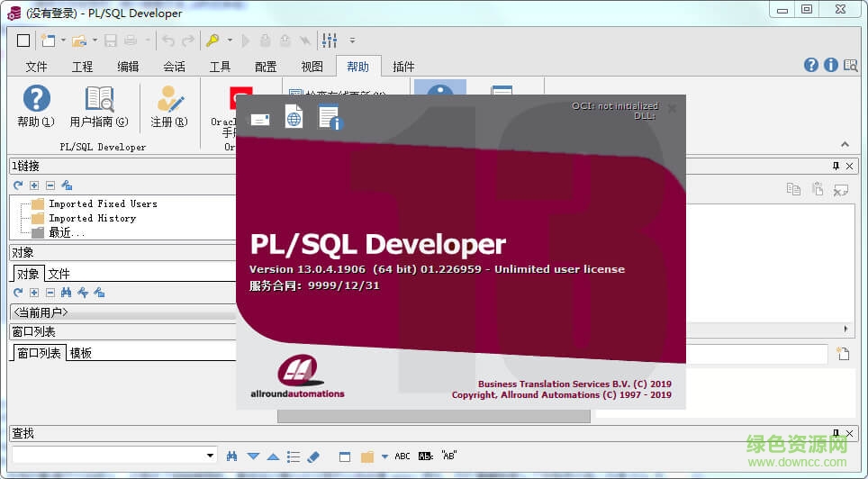Click the 注册 register icon

click(x=169, y=99)
